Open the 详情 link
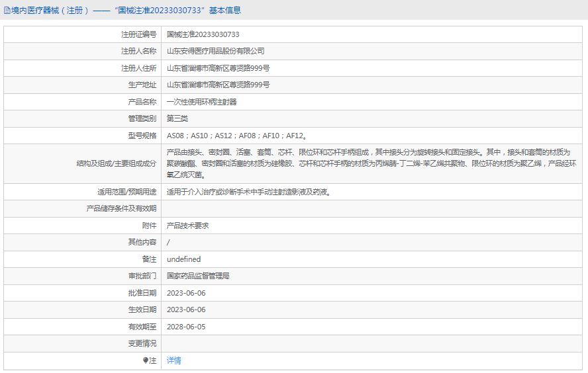Viewport: 588px width, 373px height. pos(174,360)
